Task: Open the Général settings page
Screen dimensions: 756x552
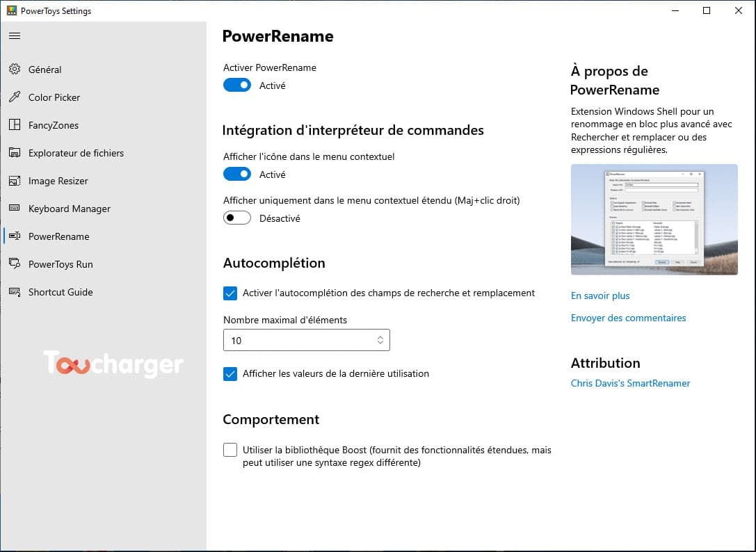Action: click(x=45, y=70)
